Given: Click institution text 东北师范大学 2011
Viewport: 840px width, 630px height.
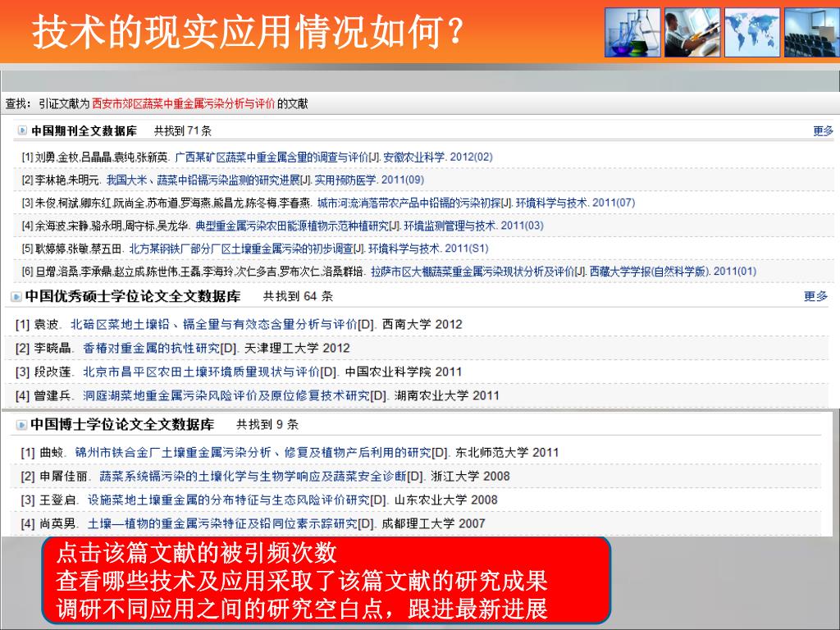Looking at the screenshot, I should pyautogui.click(x=507, y=453).
